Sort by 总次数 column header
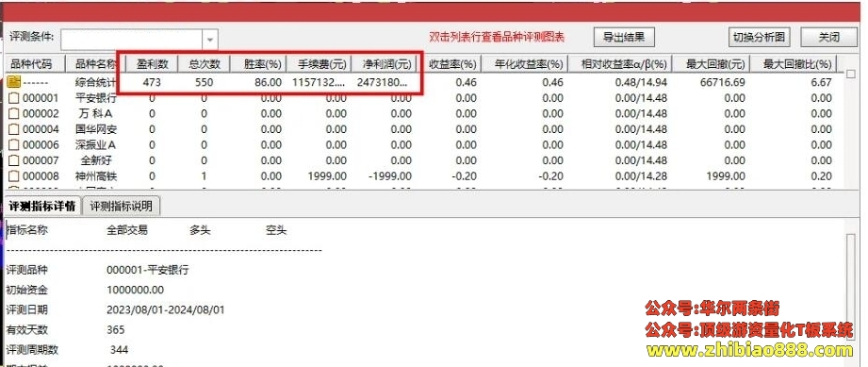Image resolution: width=868 pixels, height=367 pixels. click(204, 64)
